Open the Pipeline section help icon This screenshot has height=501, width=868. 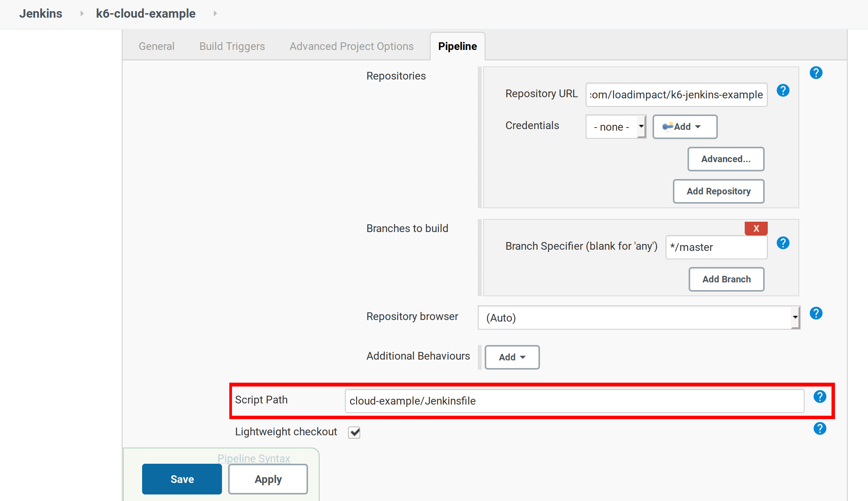pos(816,73)
